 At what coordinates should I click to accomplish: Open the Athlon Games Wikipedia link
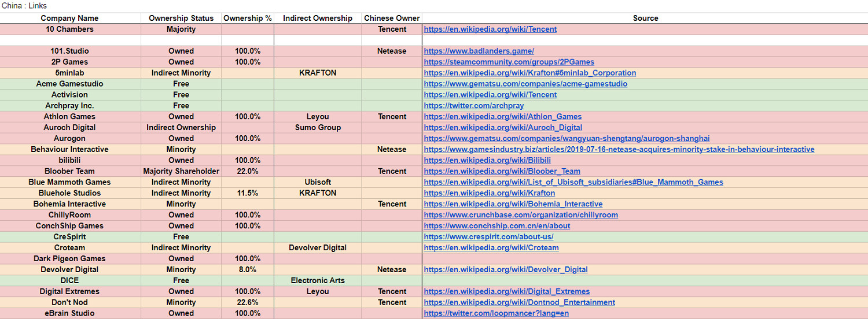tap(502, 117)
